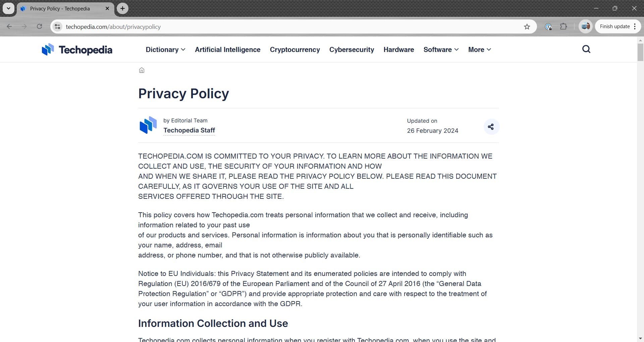Click the scrollbar down arrow
Viewport: 644px width, 342px height.
coord(640,339)
